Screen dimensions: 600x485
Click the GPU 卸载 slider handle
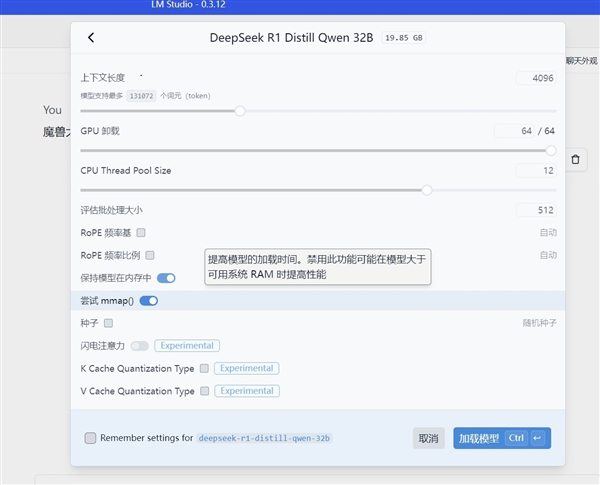[x=551, y=150]
